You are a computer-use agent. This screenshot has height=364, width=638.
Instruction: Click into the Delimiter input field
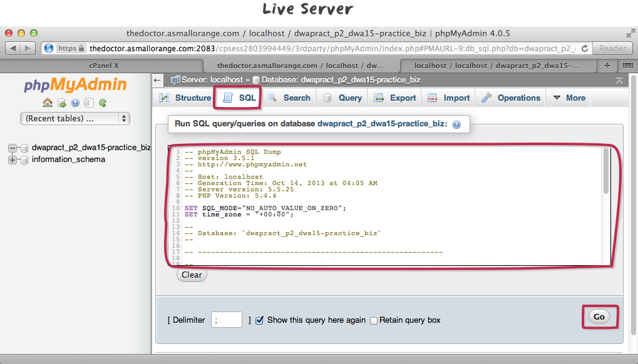point(226,320)
